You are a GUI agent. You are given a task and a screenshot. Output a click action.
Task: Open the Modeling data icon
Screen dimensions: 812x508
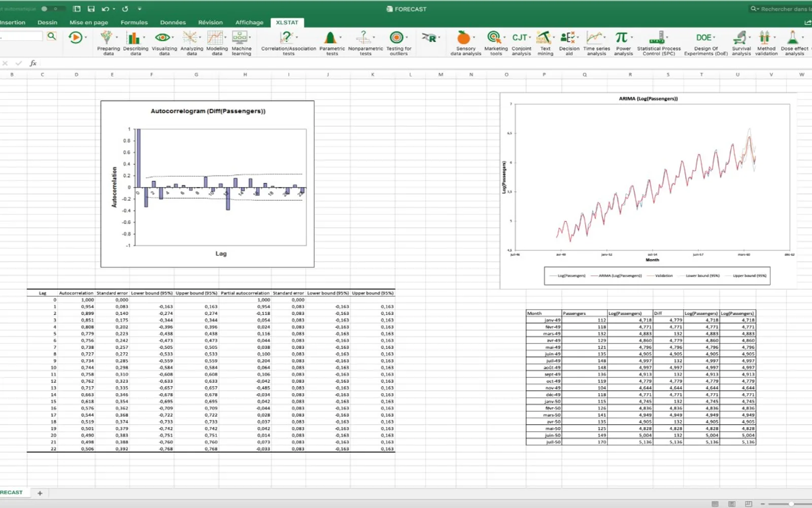(215, 38)
